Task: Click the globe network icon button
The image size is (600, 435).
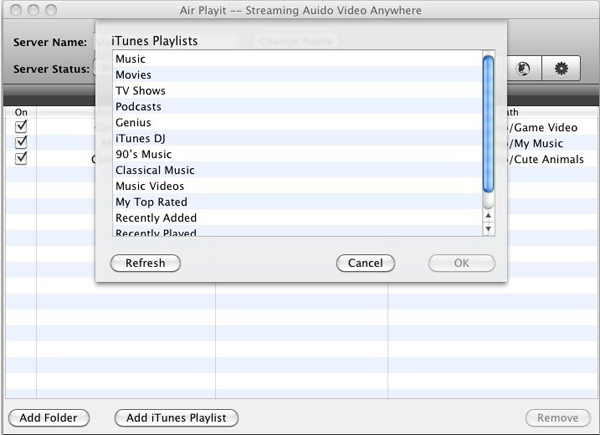Action: tap(523, 68)
